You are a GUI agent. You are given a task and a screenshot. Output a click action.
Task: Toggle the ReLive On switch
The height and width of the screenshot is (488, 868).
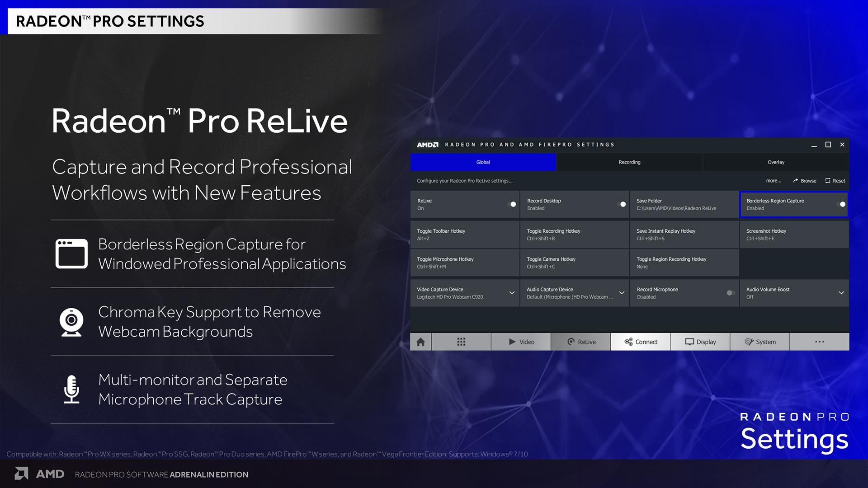point(512,204)
